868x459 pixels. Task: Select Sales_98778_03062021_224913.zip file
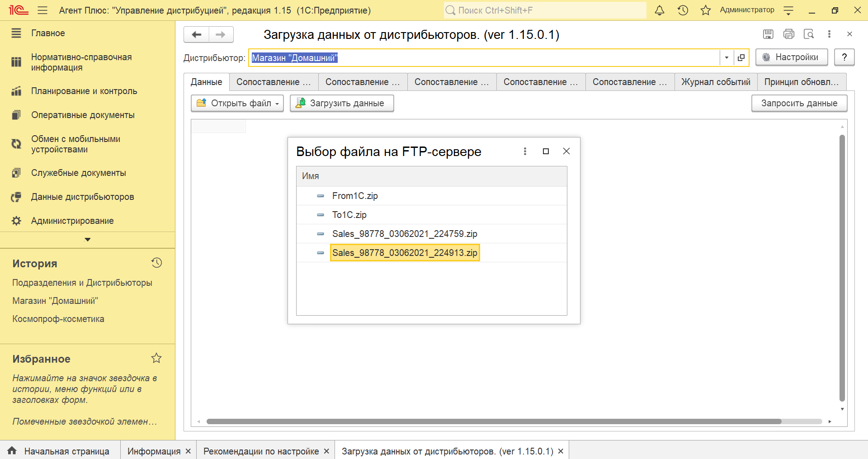point(432,253)
